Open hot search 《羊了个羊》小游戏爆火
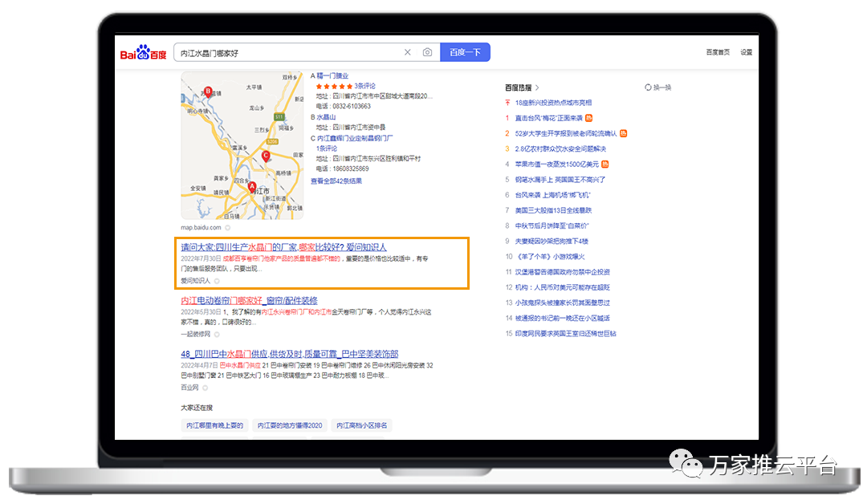Image resolution: width=867 pixels, height=504 pixels. [550, 257]
